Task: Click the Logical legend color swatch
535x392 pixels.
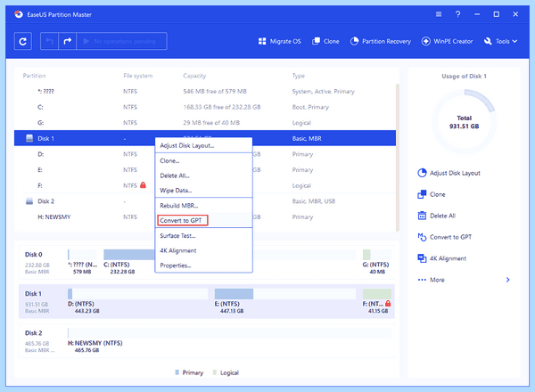Action: click(x=215, y=372)
